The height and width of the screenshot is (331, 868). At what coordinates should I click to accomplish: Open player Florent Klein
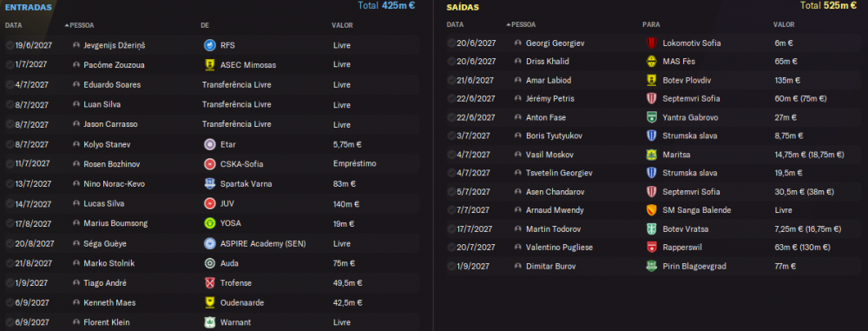tap(106, 322)
